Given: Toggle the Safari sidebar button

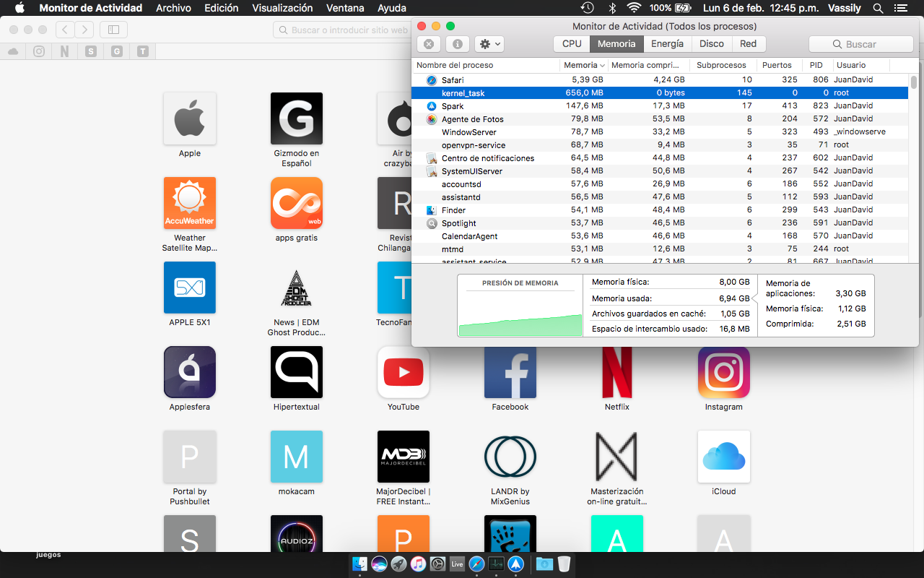Looking at the screenshot, I should [x=113, y=30].
